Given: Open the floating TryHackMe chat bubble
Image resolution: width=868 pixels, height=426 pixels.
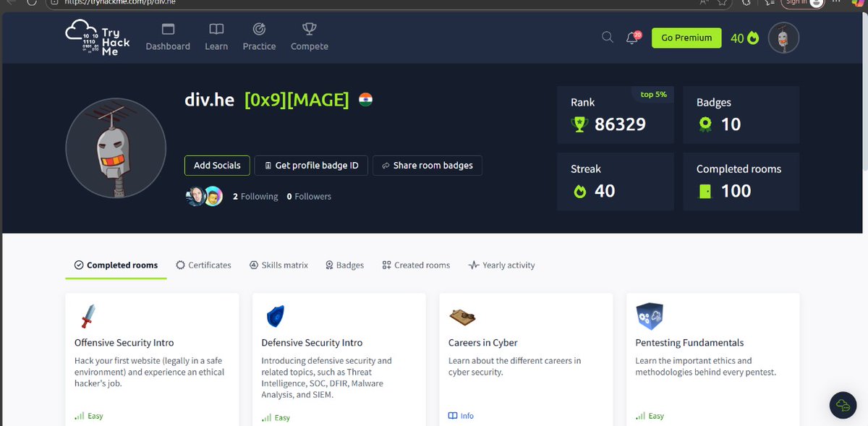Looking at the screenshot, I should (x=842, y=405).
